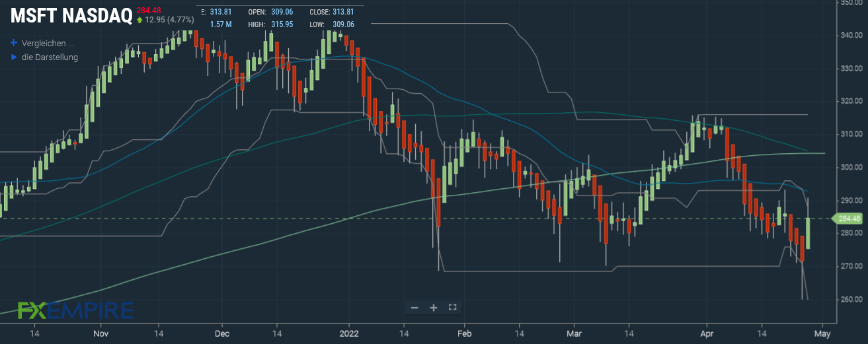868x344 pixels.
Task: Click the 260.00 price axis label
Action: (850, 299)
